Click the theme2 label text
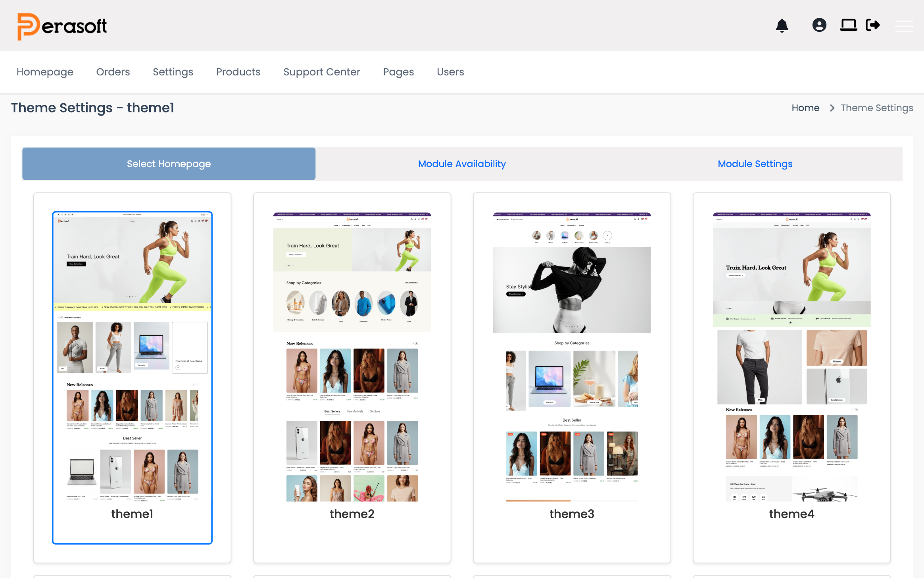This screenshot has width=924, height=578. [352, 514]
